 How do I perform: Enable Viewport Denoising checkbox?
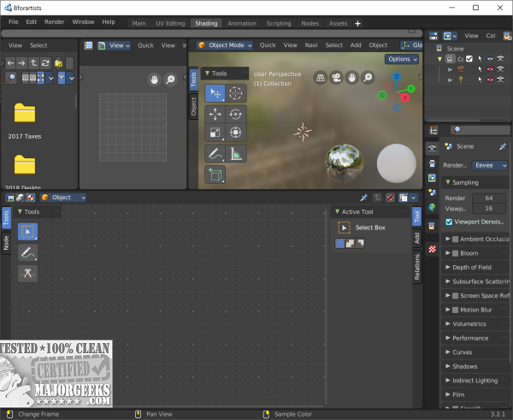click(450, 221)
